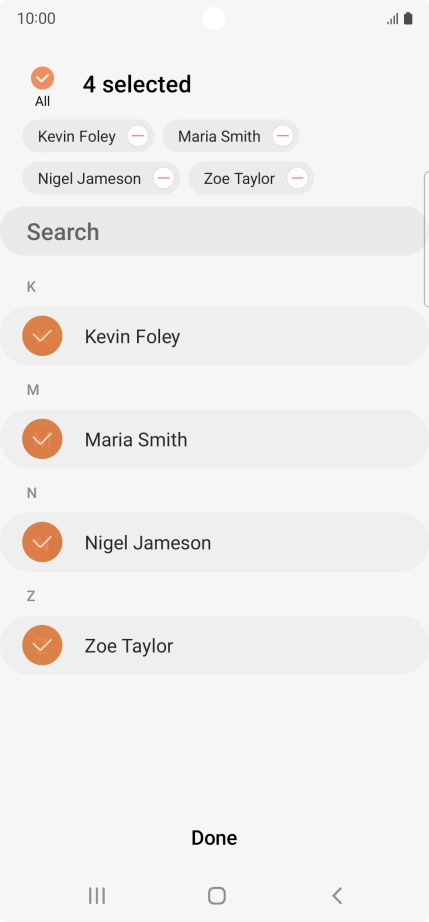This screenshot has width=429, height=922.
Task: Select the Kevin Foley contact row name
Action: [132, 337]
